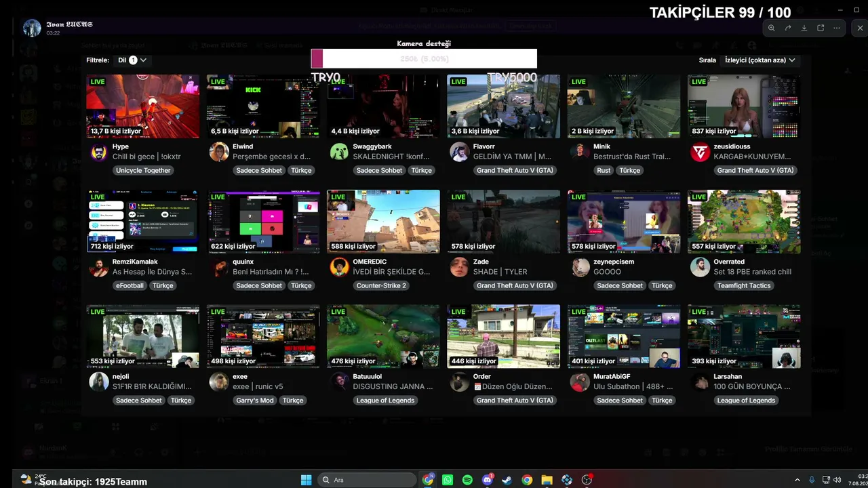
Task: Click Ivan LUCAS's profile avatar
Action: coord(32,28)
